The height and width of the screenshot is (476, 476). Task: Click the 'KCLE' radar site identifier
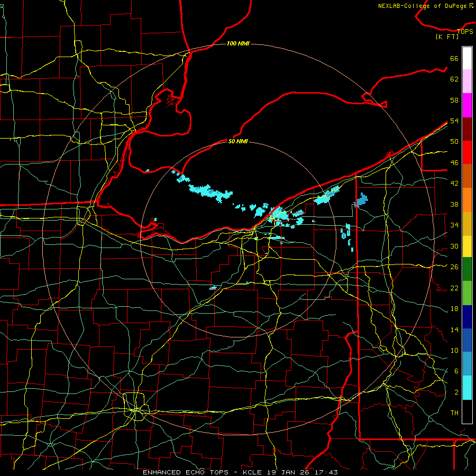tap(252, 472)
